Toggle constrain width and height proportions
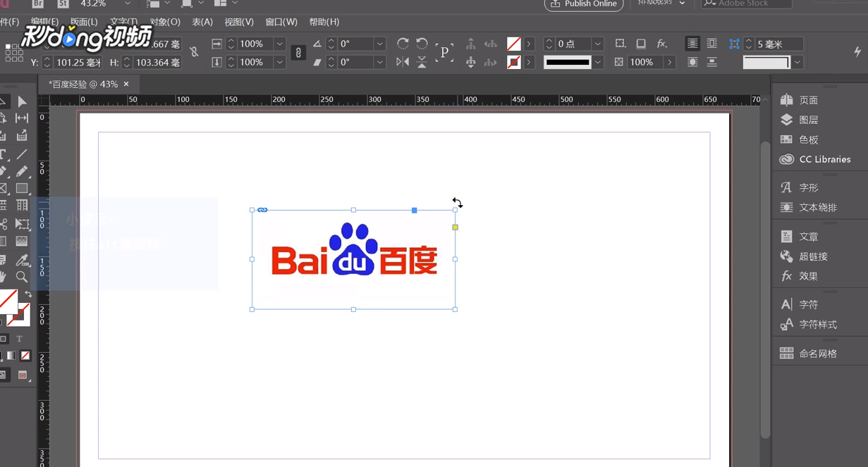This screenshot has width=868, height=467. (194, 52)
